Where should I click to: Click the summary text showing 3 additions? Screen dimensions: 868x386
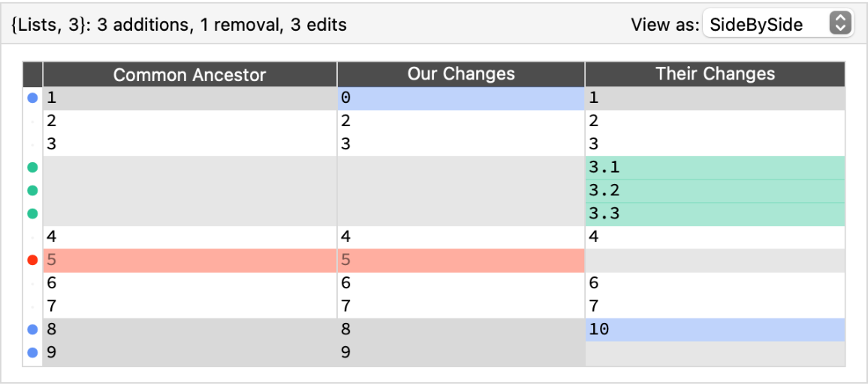point(179,25)
